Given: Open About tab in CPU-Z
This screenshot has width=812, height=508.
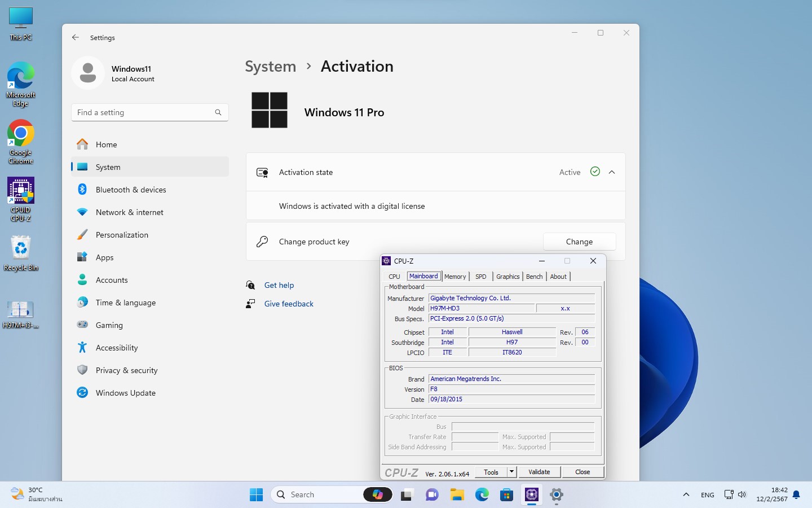Looking at the screenshot, I should [x=558, y=277].
